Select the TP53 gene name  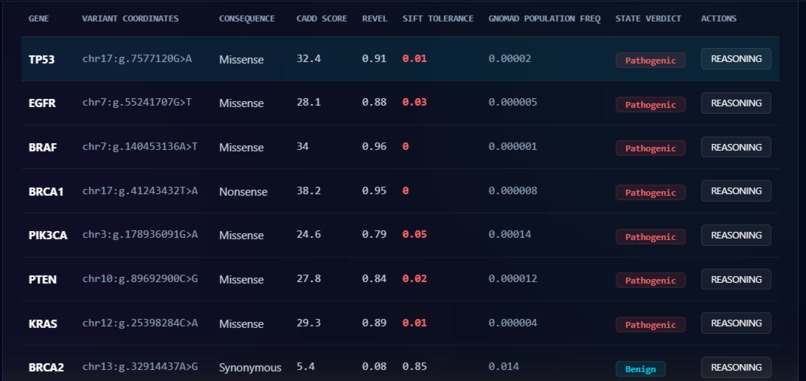pos(42,60)
